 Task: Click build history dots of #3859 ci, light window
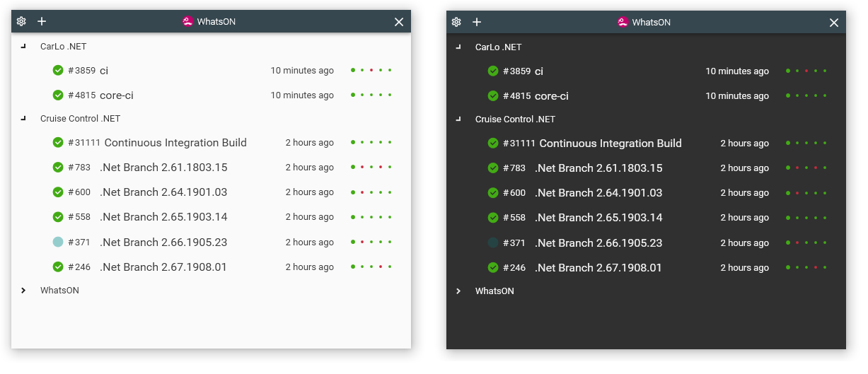371,70
